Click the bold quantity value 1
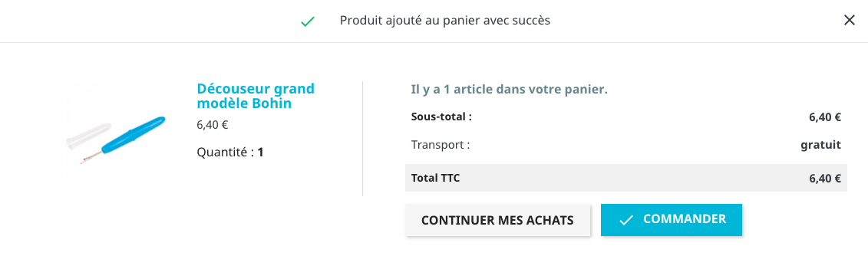 261,152
